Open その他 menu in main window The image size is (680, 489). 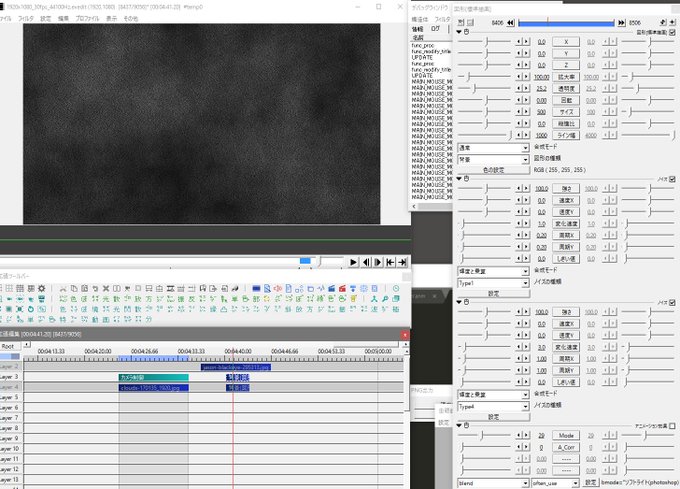[131, 19]
